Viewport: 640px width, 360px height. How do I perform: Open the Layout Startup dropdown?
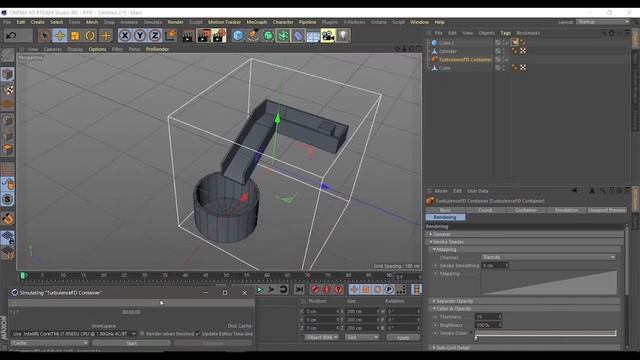[x=603, y=22]
